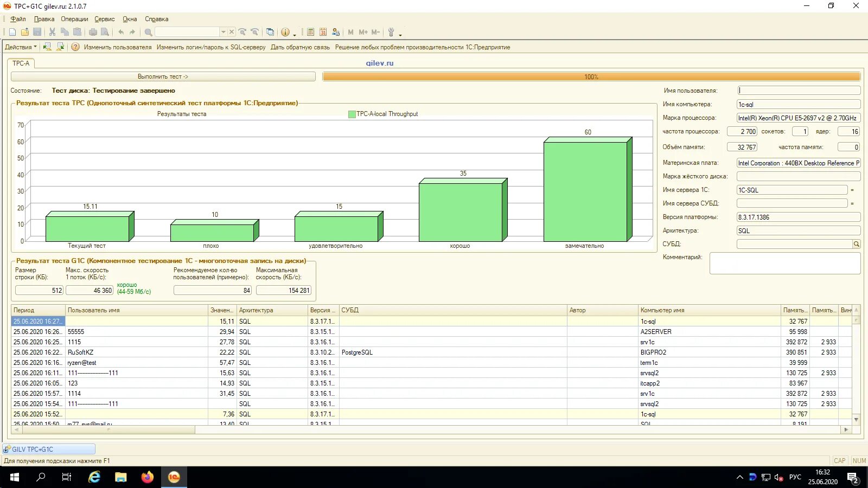Screen dimensions: 868x488
Task: Click the Paste clipboard icon
Action: tap(77, 32)
